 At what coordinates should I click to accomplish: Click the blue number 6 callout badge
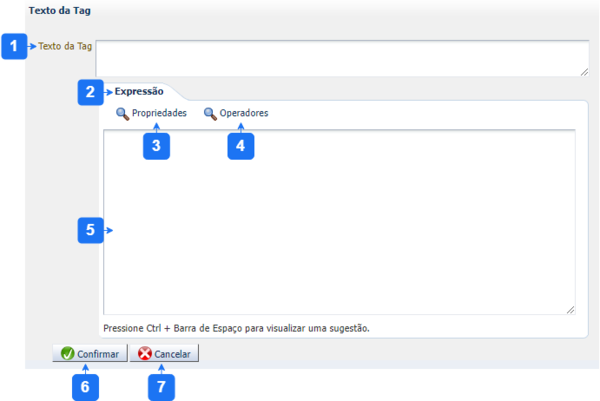coord(85,387)
